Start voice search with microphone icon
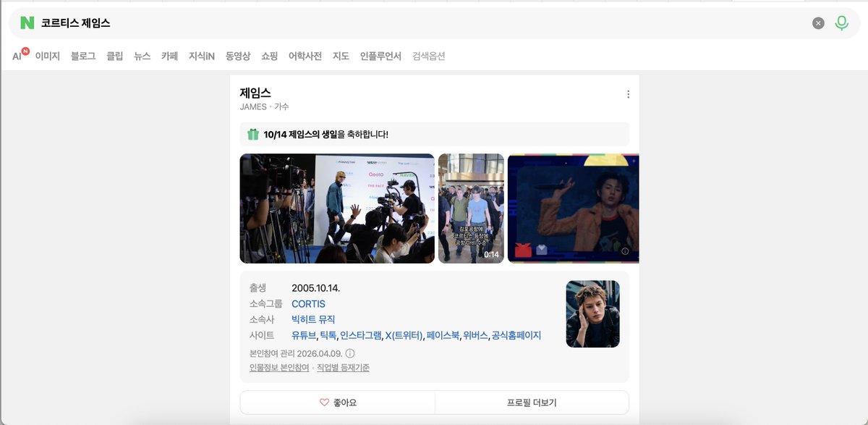This screenshot has width=868, height=425. pos(841,23)
